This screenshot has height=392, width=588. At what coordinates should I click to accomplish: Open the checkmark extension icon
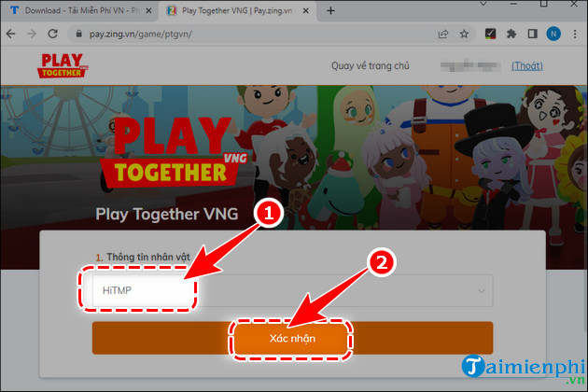tap(490, 34)
